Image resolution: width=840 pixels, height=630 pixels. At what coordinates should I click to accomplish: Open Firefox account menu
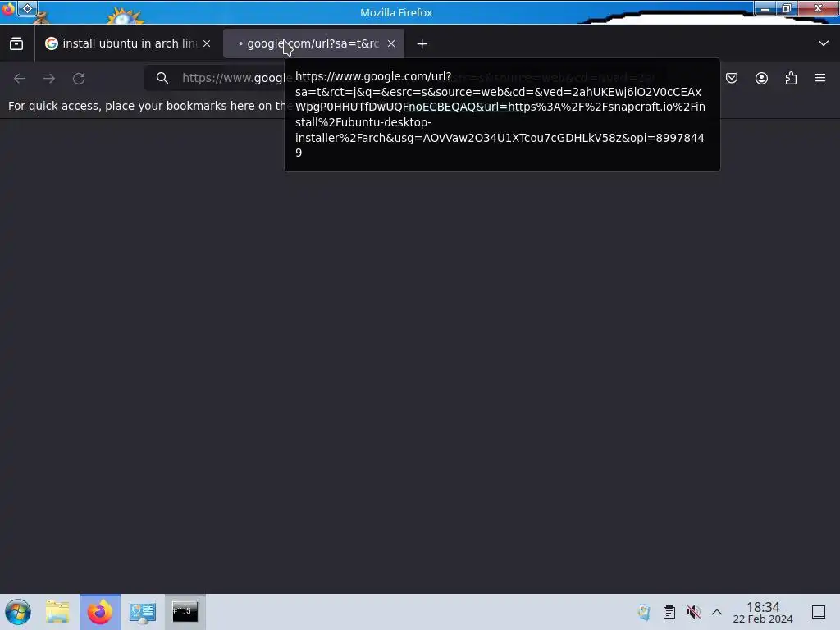pos(761,78)
